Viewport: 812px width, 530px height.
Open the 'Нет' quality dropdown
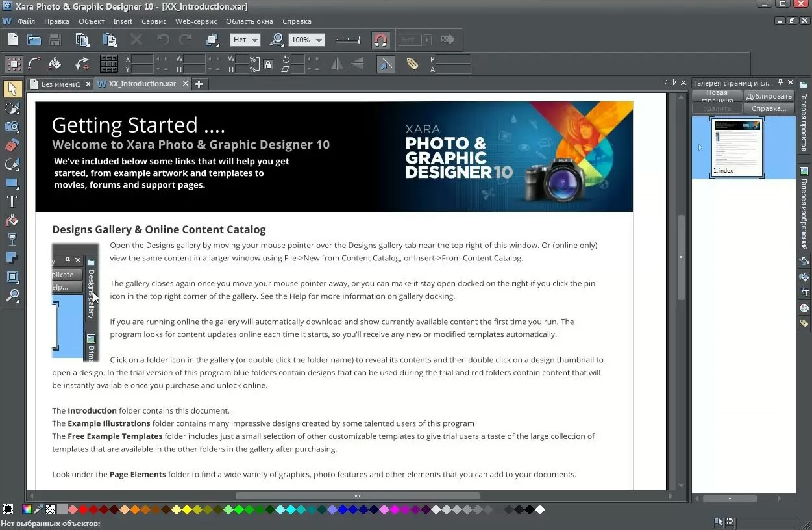tap(254, 40)
